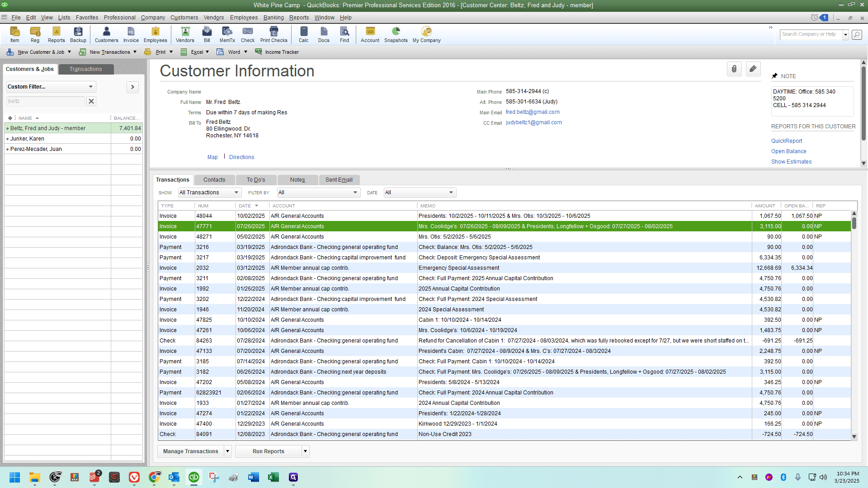The width and height of the screenshot is (868, 488).
Task: Click the search magnifier button
Action: point(857,35)
